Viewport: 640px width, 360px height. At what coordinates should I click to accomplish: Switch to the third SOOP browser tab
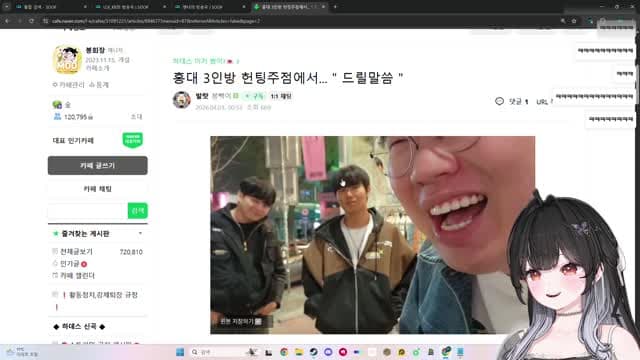[x=209, y=7]
